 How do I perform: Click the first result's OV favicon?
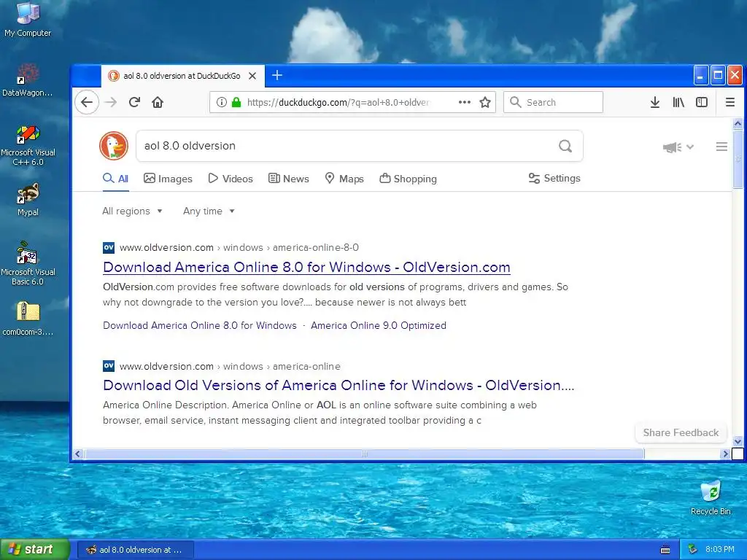coord(109,248)
